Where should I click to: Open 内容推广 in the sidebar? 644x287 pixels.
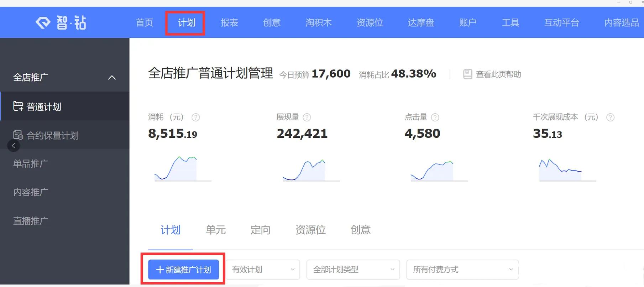[x=31, y=192]
